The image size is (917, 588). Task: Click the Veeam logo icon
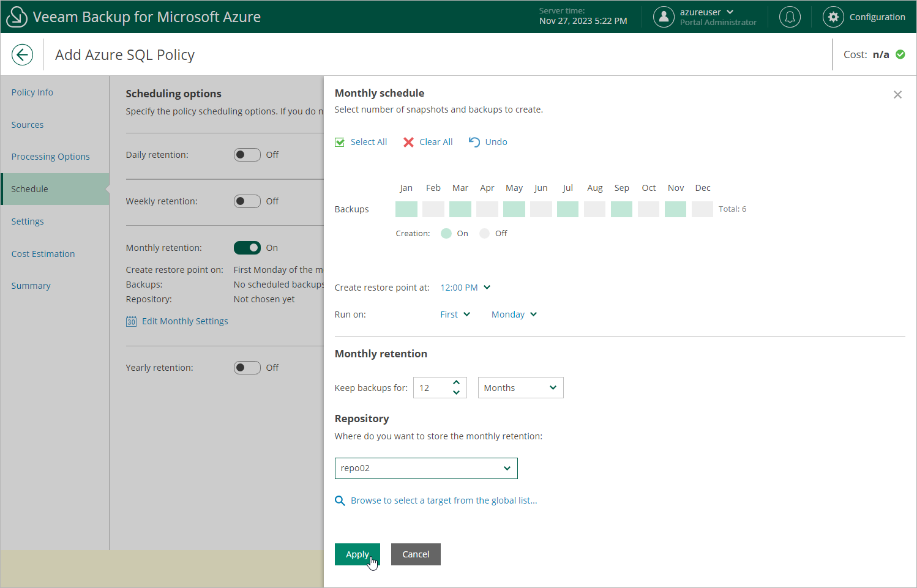(17, 17)
